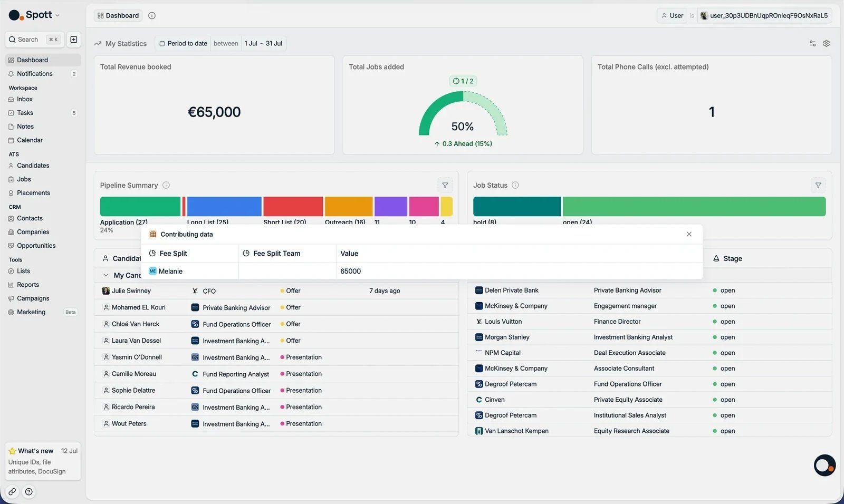Click the Cinven company logo

[479, 400]
